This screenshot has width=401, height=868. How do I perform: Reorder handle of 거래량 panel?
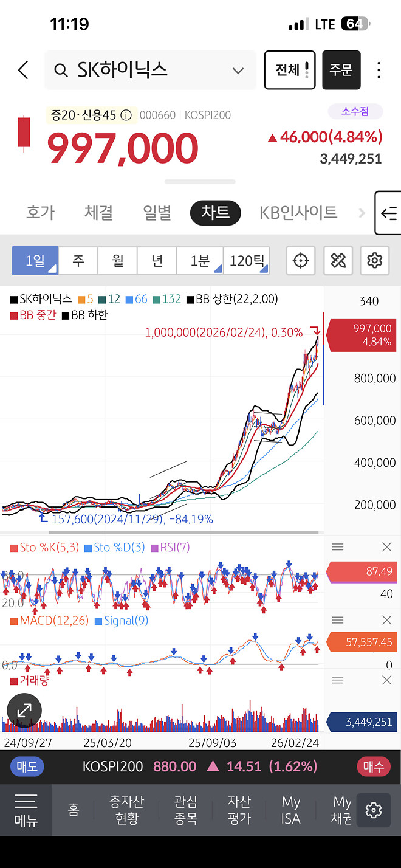(338, 680)
